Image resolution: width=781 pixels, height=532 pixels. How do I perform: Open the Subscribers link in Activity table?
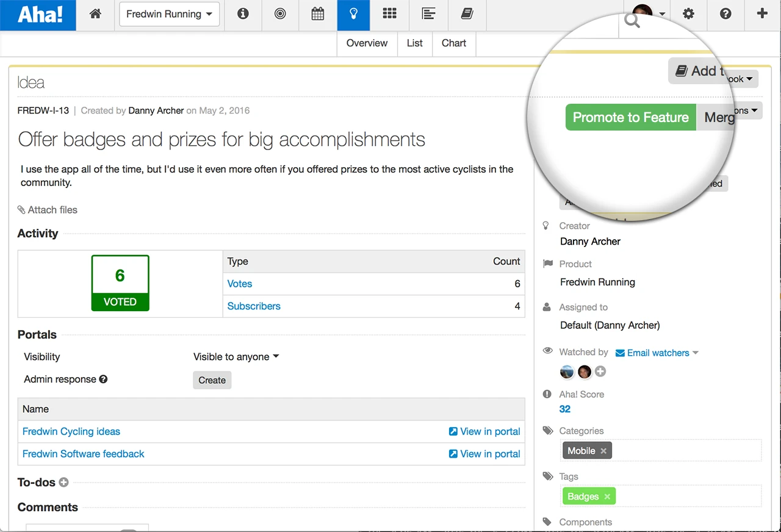click(254, 306)
